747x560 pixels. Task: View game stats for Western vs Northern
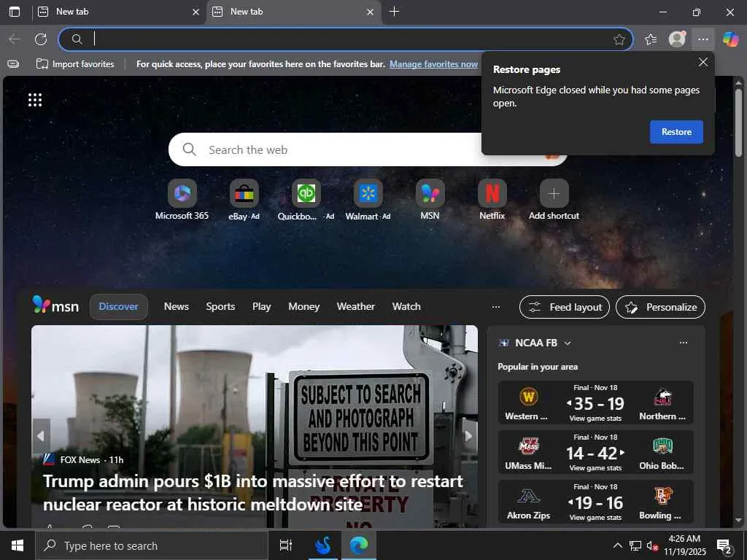click(595, 419)
